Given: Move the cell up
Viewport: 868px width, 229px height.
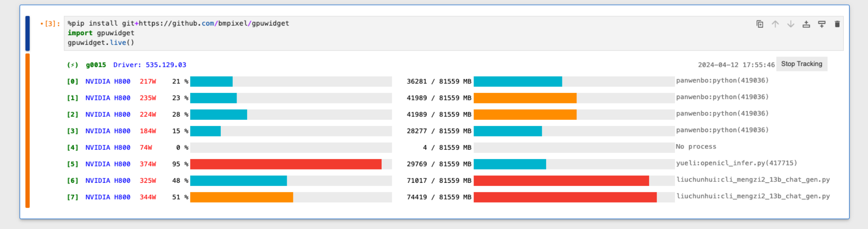Looking at the screenshot, I should pos(775,24).
